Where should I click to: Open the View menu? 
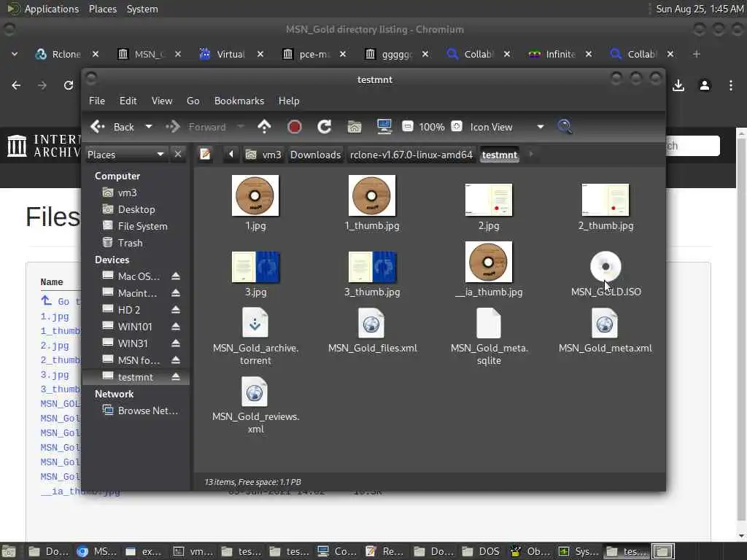tap(161, 101)
